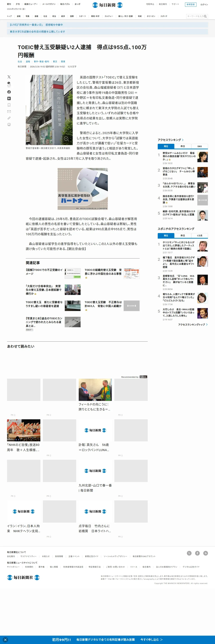The image size is (215, 644).
Task: Open オピニオン in main navigation
Action: [x=151, y=16]
